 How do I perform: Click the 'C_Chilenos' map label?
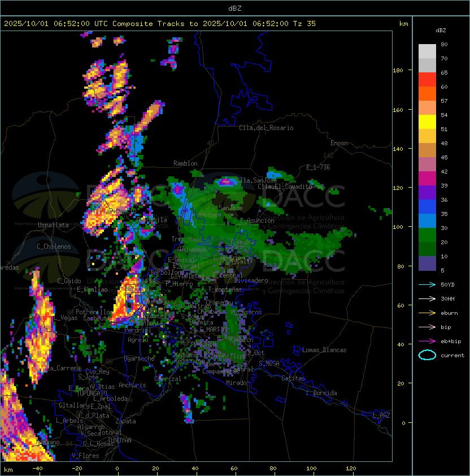54,246
